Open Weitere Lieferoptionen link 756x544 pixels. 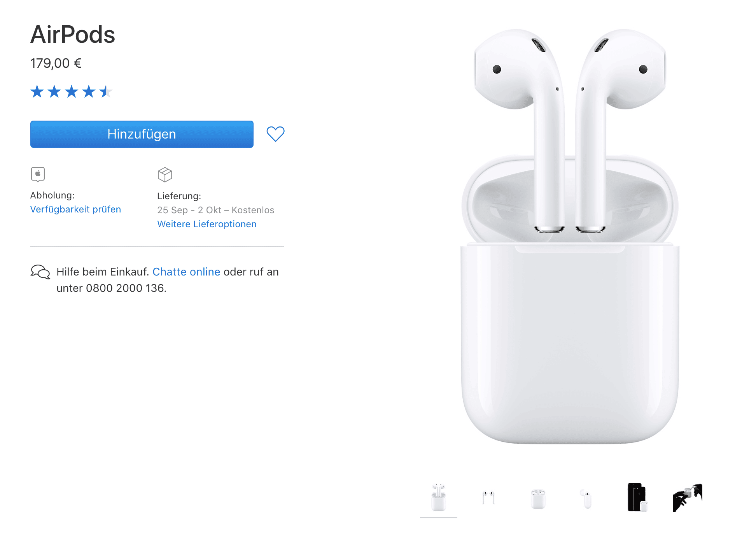tap(207, 224)
